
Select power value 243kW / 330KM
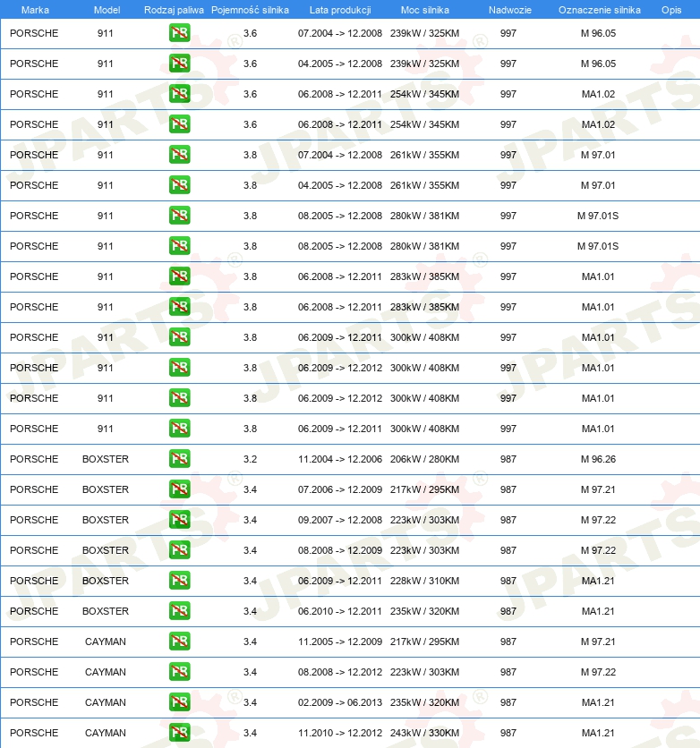point(424,733)
